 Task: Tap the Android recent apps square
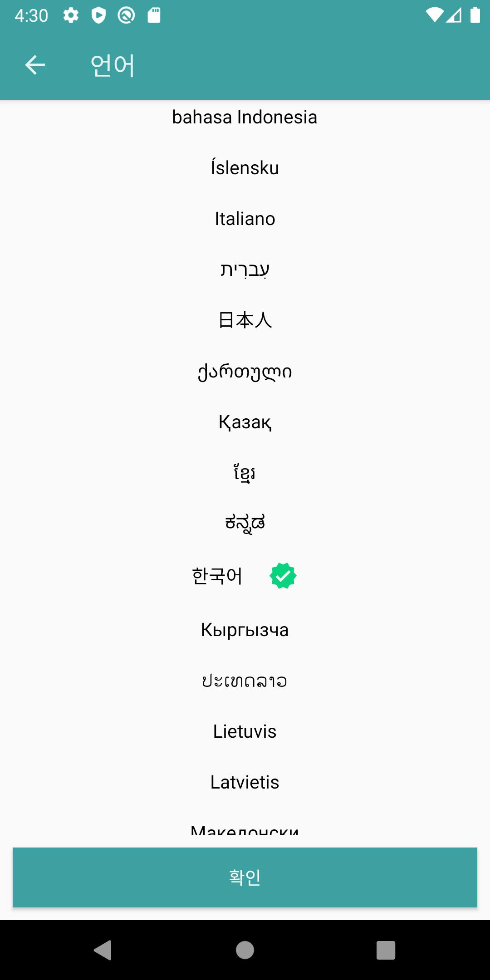[386, 950]
